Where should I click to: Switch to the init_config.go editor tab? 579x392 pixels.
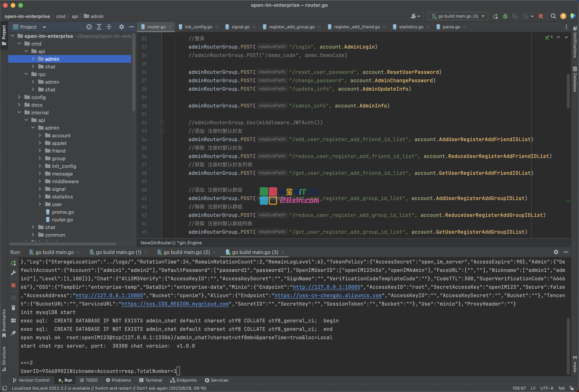pos(198,27)
